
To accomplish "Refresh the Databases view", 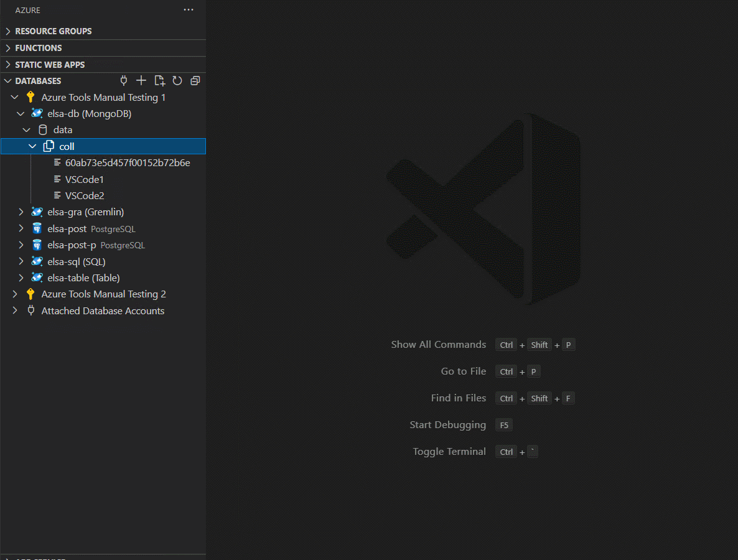I will 177,80.
